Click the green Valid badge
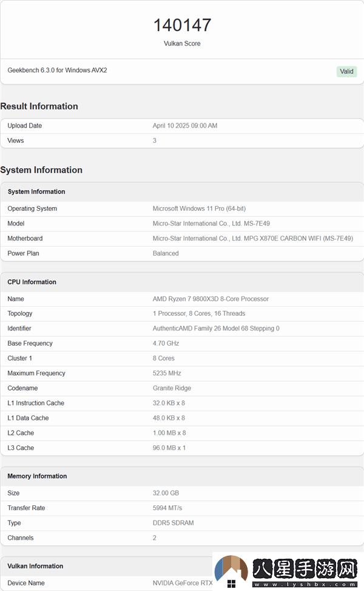 click(x=346, y=71)
